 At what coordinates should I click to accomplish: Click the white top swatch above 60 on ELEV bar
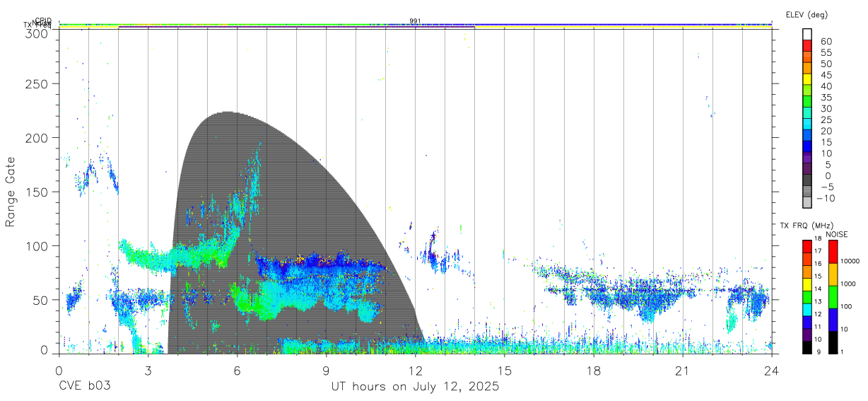(x=807, y=33)
